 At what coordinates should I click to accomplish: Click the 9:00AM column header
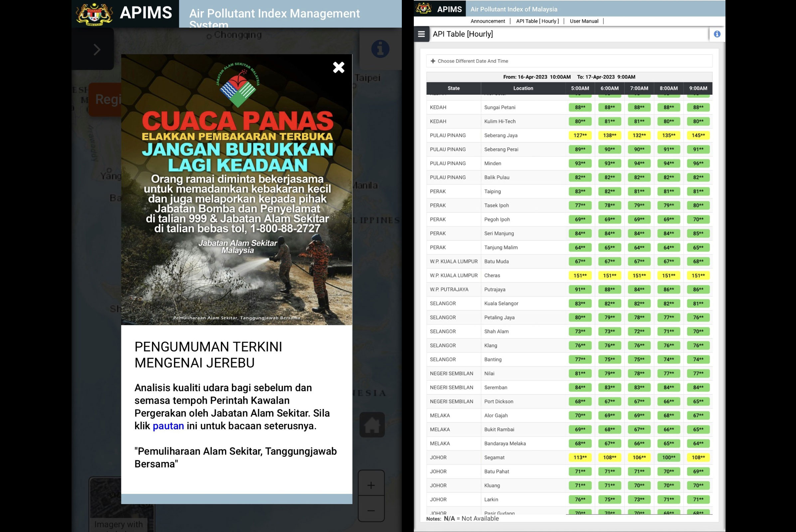click(698, 88)
